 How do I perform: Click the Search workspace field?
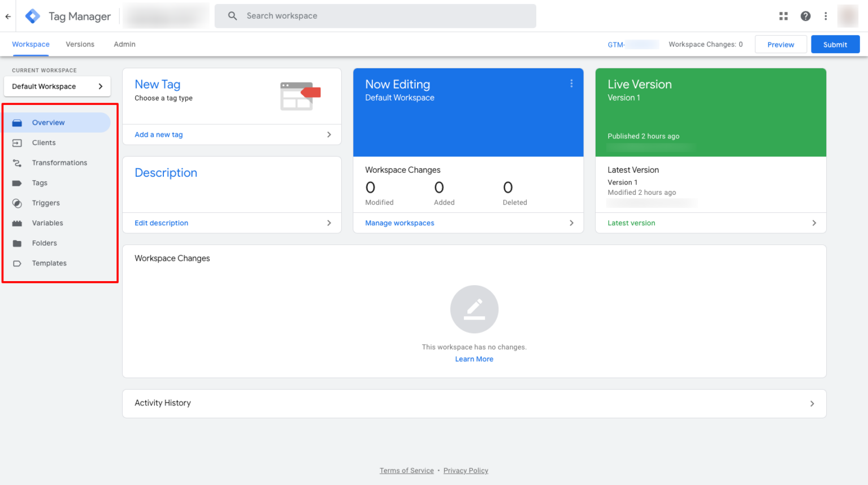point(375,16)
